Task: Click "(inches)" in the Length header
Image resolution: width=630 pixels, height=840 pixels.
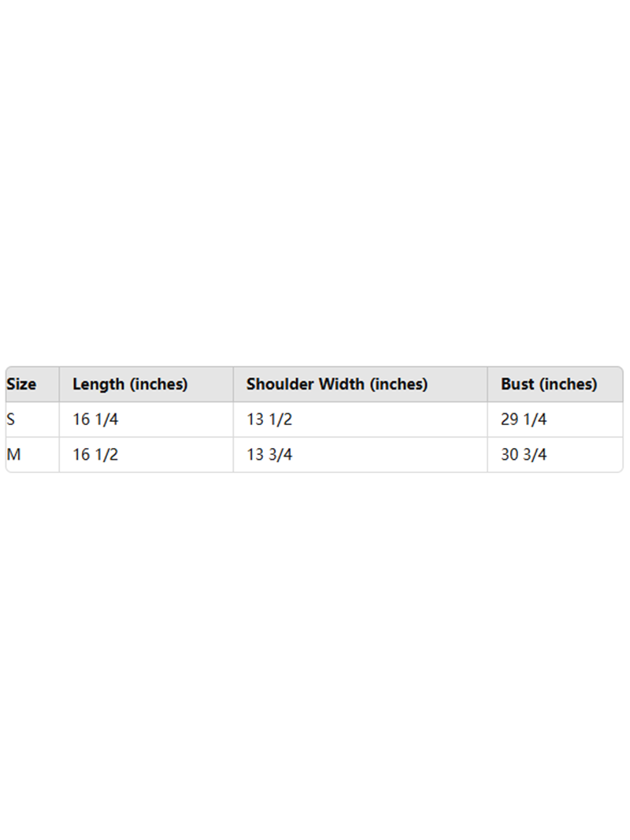Action: tap(158, 384)
